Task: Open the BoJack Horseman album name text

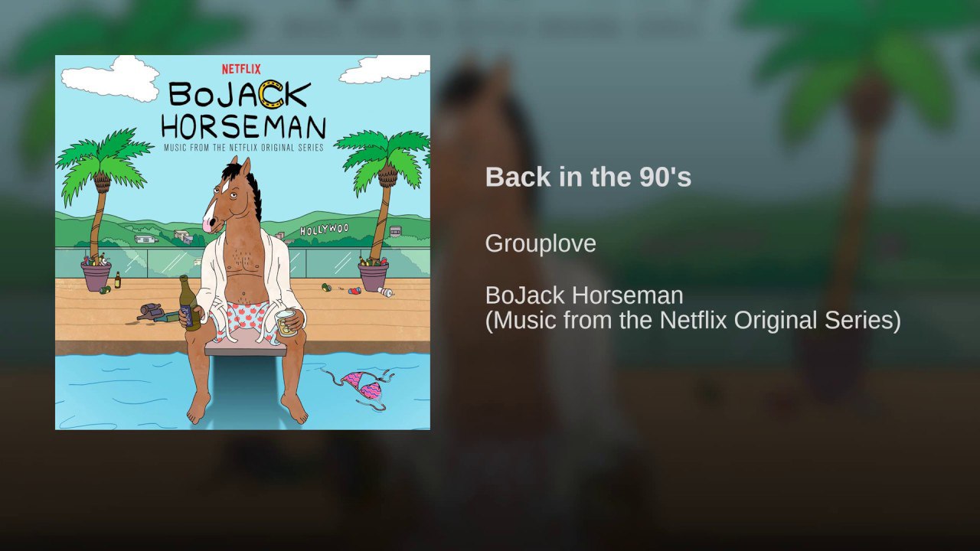Action: click(x=584, y=295)
